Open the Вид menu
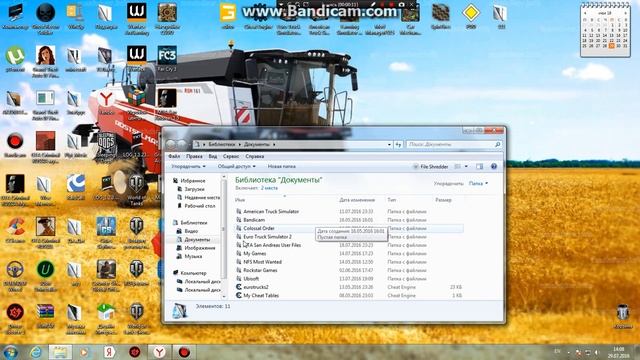The width and height of the screenshot is (640, 360). 213,156
